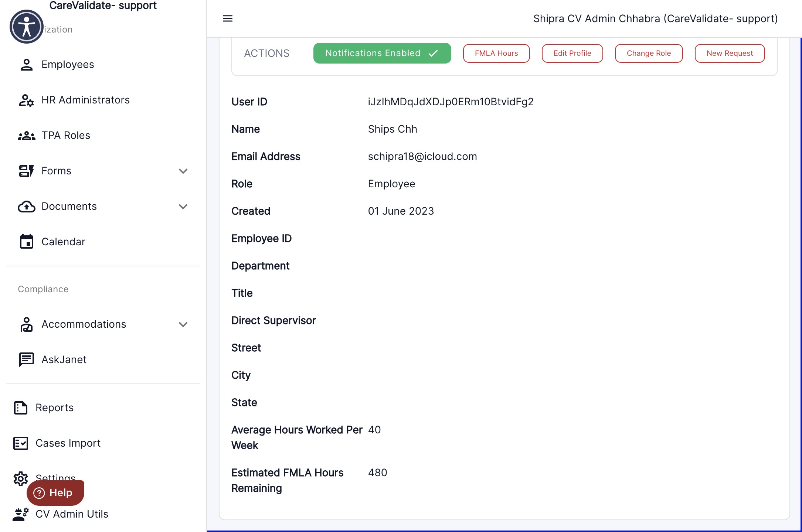Viewport: 802px width, 532px height.
Task: Click the Forms icon in sidebar
Action: 26,171
